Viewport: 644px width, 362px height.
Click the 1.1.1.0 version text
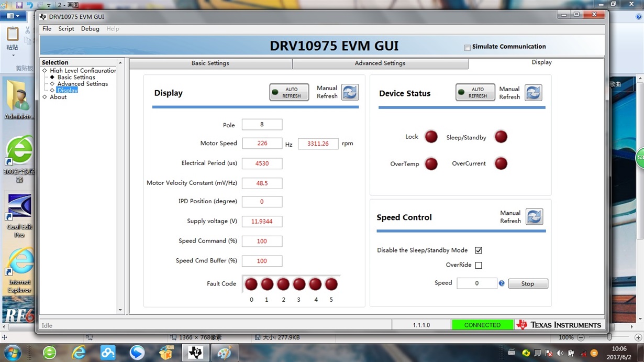(x=421, y=325)
